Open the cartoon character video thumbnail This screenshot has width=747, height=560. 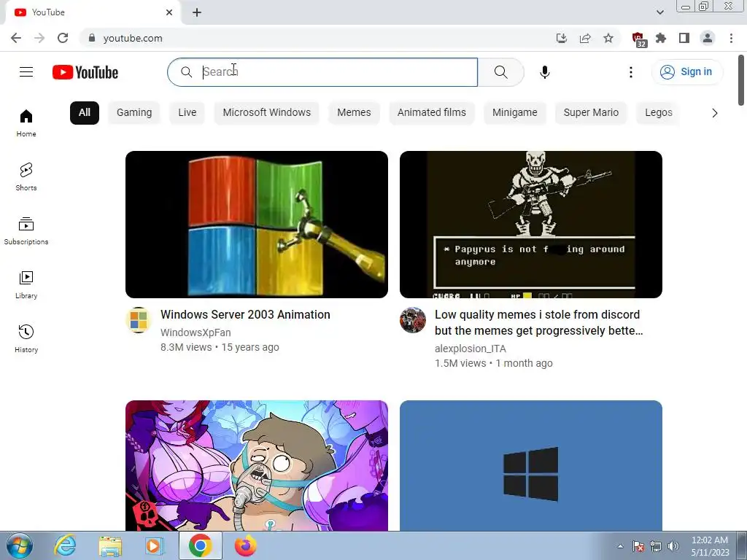[257, 466]
